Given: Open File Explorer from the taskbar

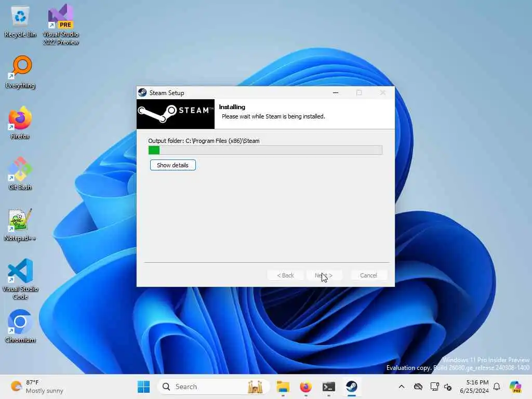Looking at the screenshot, I should tap(283, 387).
